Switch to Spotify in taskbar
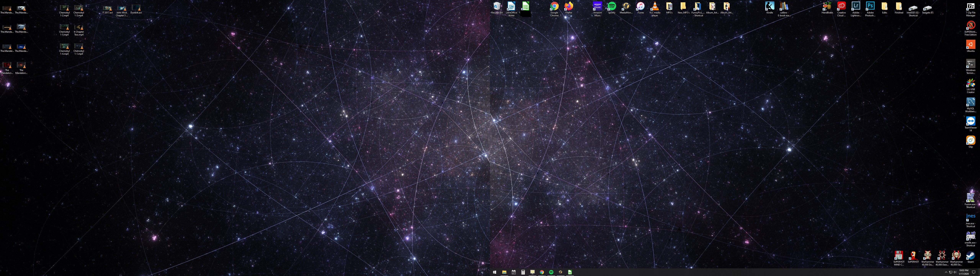This screenshot has height=276, width=980. click(551, 272)
